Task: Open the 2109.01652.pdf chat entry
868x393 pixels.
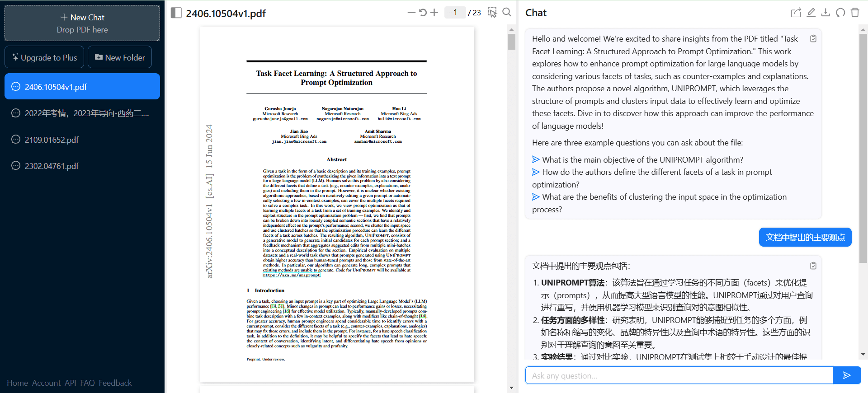Action: pyautogui.click(x=82, y=140)
